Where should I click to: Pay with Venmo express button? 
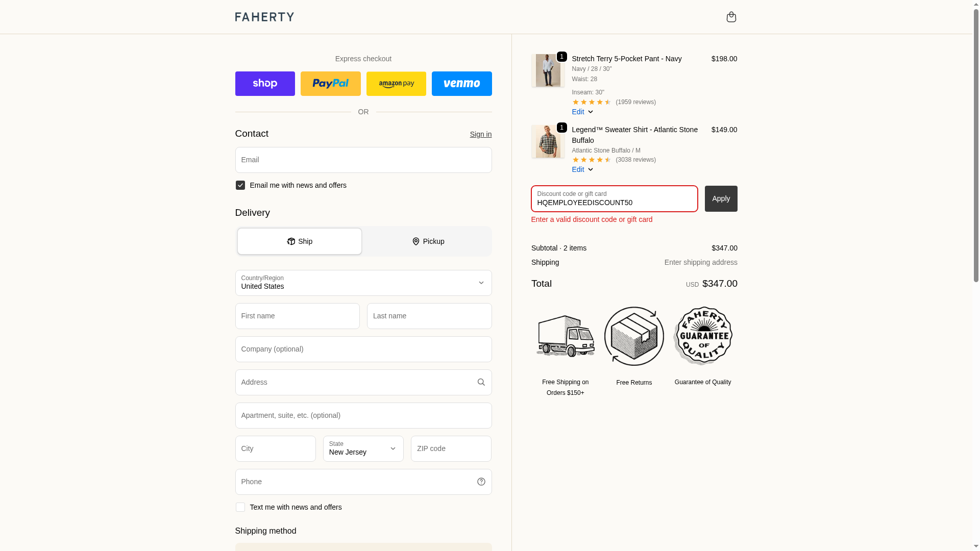coord(462,84)
